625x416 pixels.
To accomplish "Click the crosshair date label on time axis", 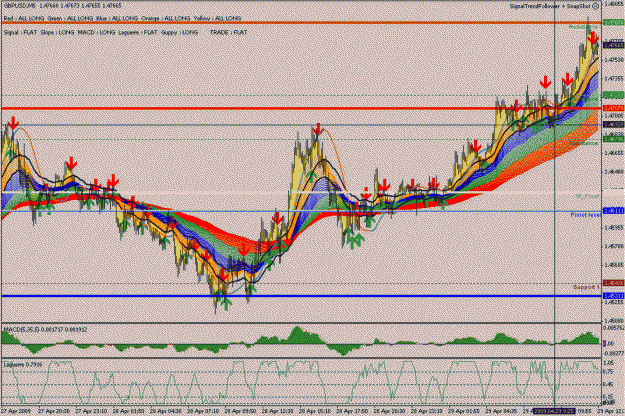I will [554, 411].
